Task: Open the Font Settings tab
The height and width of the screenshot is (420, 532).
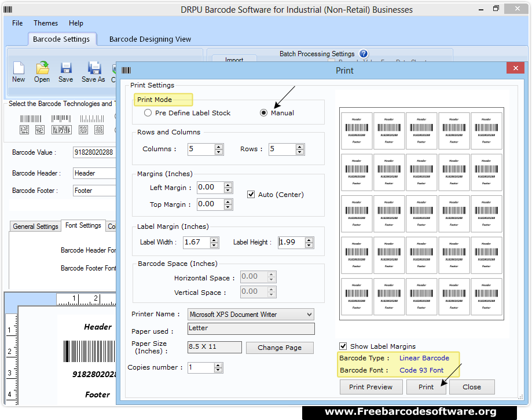Action: click(83, 225)
